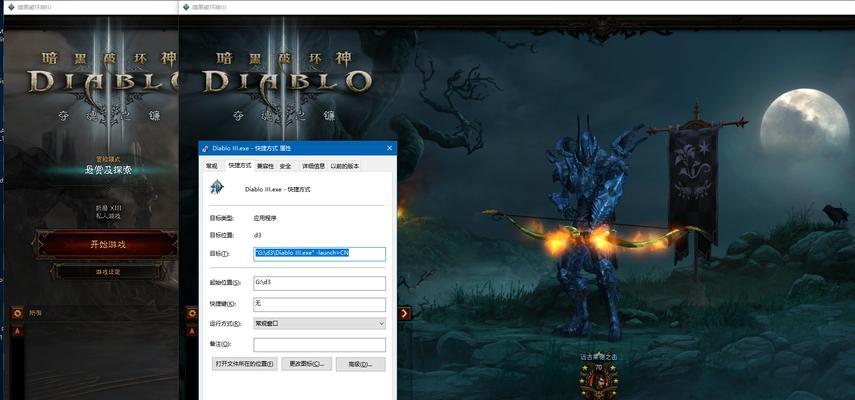
Task: Click the 更改图标 button
Action: click(x=306, y=364)
